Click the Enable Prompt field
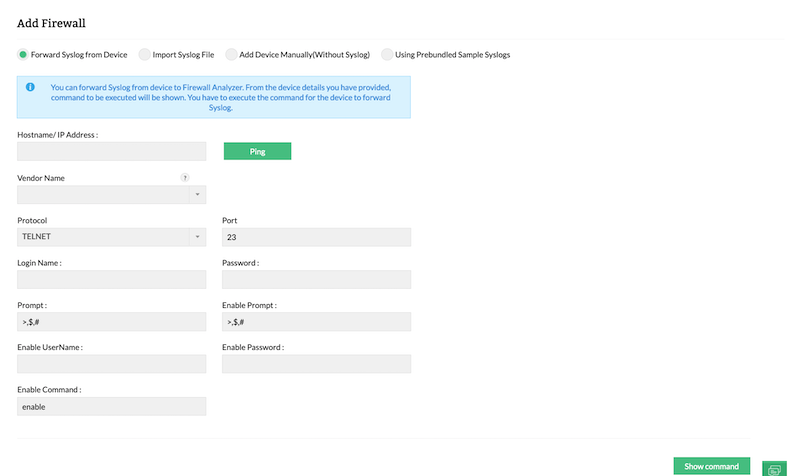This screenshot has width=797, height=476. coord(316,322)
